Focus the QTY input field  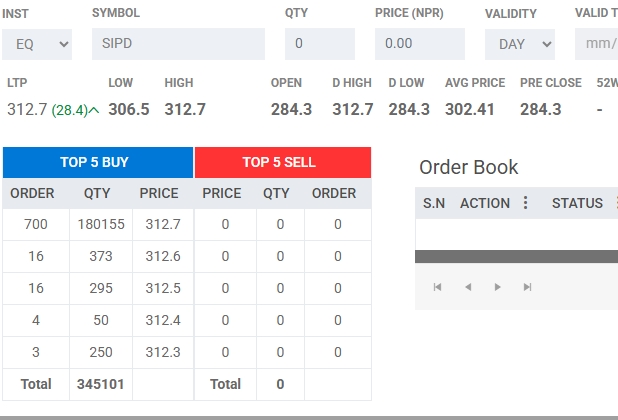[x=320, y=44]
